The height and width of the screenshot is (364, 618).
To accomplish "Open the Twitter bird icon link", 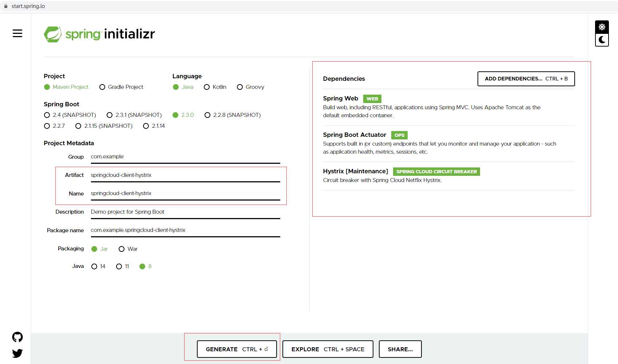I will click(17, 353).
